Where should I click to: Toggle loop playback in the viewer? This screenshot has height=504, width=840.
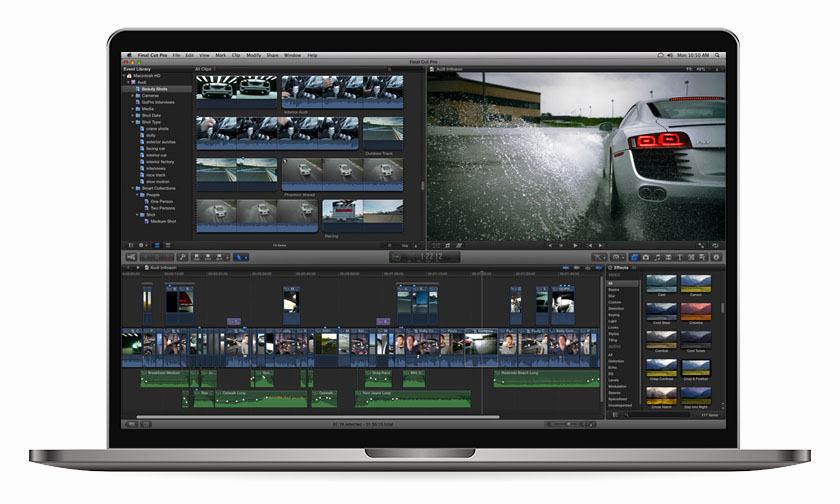(x=715, y=245)
